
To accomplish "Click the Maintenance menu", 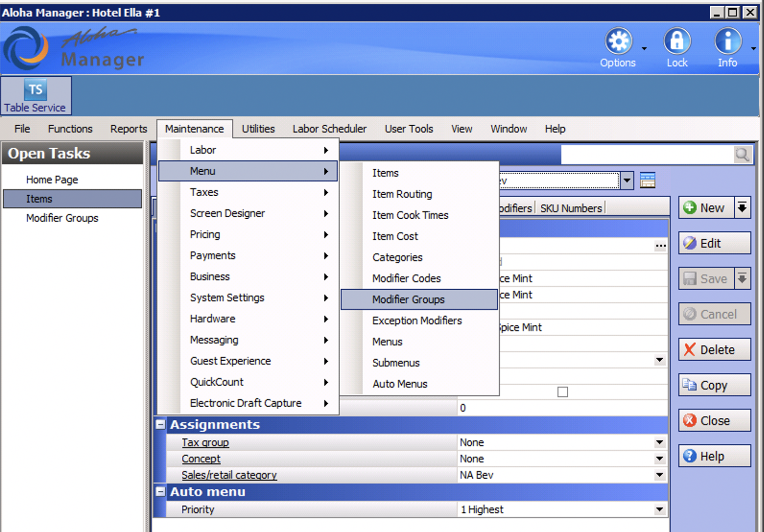I will (194, 129).
